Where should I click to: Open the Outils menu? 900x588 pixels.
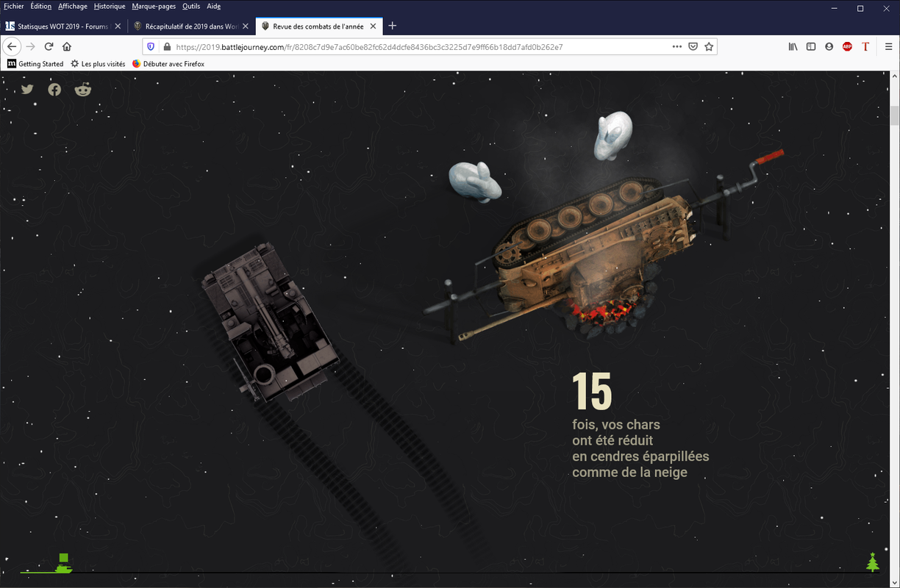pyautogui.click(x=191, y=6)
